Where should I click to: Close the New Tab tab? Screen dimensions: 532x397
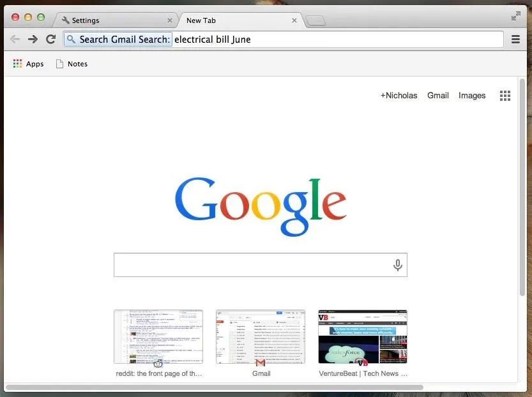[294, 20]
